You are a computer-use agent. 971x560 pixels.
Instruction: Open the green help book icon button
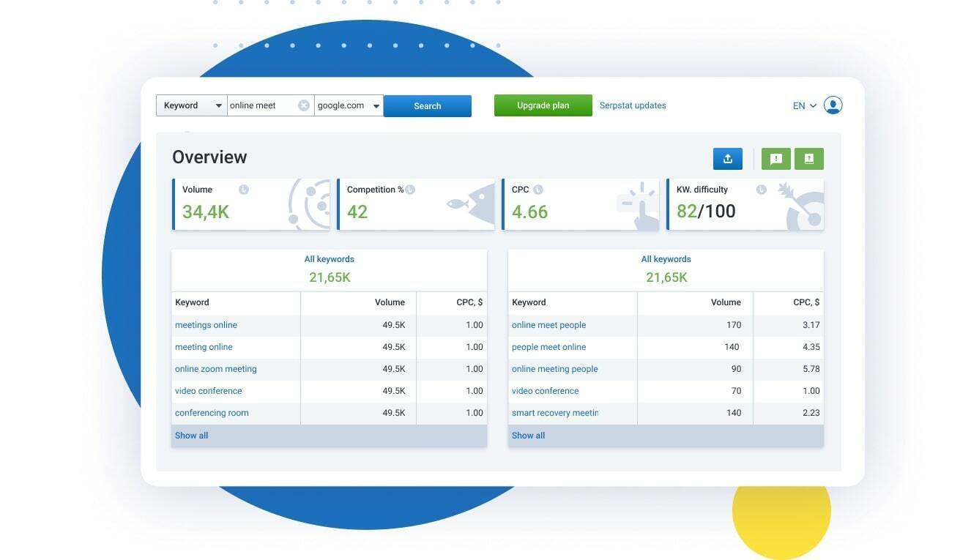pyautogui.click(x=809, y=159)
